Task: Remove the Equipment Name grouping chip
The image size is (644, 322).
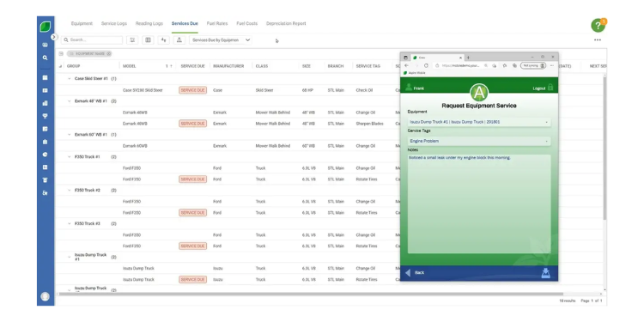Action: click(x=108, y=54)
